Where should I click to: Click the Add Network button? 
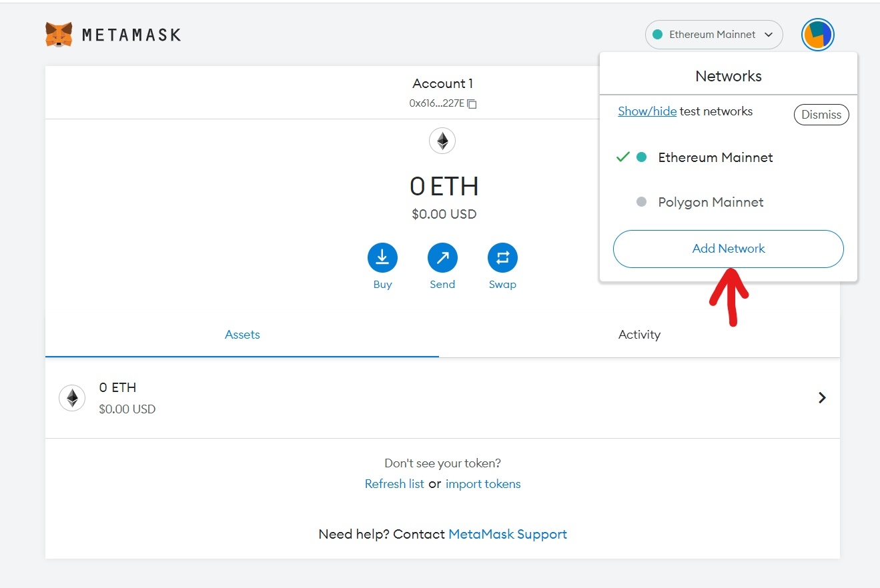tap(728, 249)
